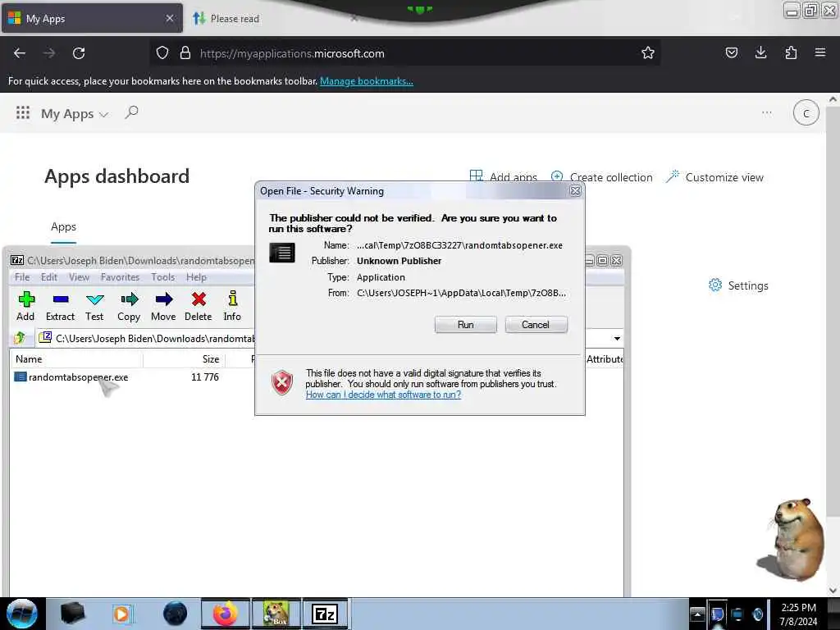
Task: Reload the current page
Action: coord(79,53)
